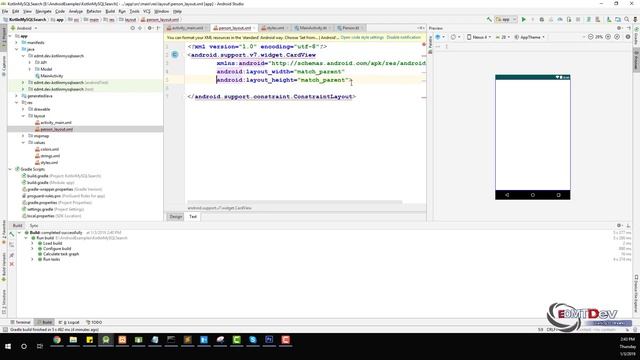
Task: Open the Android project view dropdown
Action: pos(24,28)
